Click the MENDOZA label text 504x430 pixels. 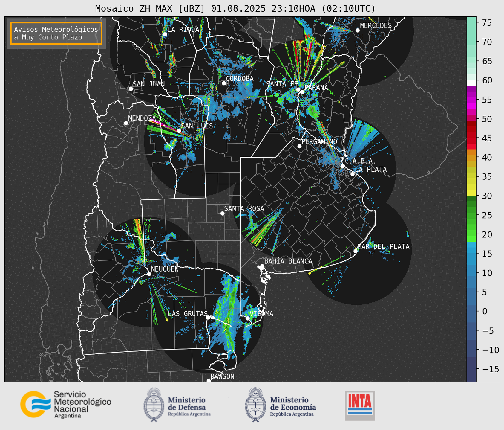[142, 118]
